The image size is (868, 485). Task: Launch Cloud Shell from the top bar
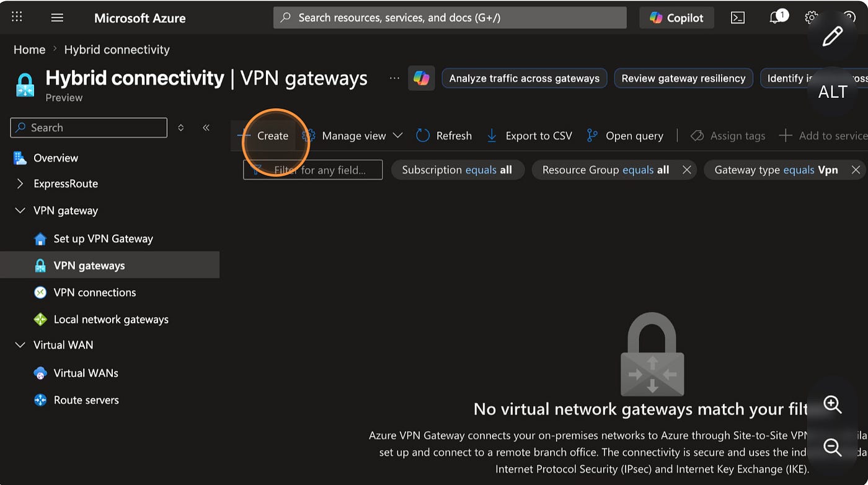pos(738,17)
